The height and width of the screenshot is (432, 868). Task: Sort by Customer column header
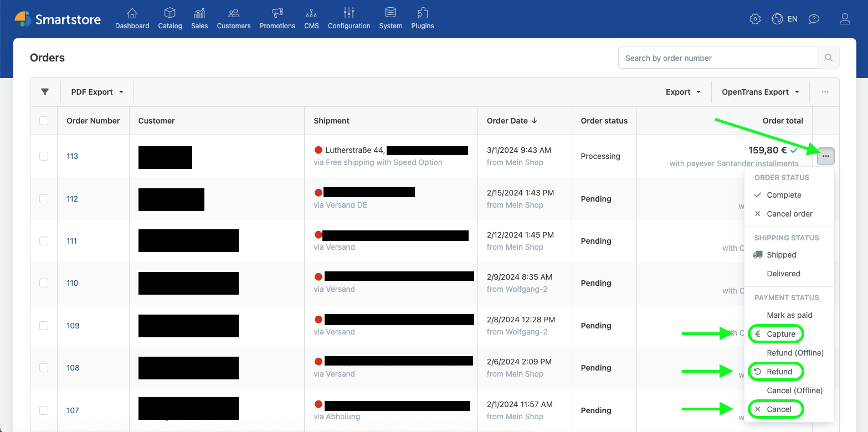coord(156,121)
